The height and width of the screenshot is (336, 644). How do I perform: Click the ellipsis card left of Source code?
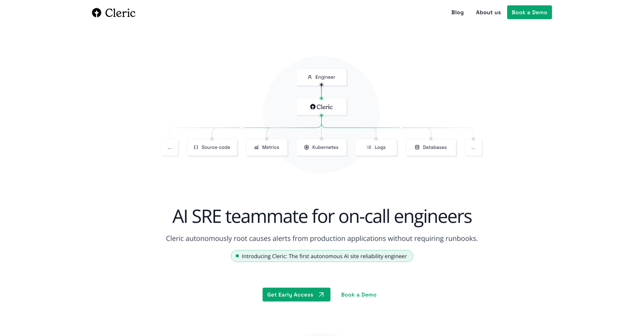click(x=170, y=147)
